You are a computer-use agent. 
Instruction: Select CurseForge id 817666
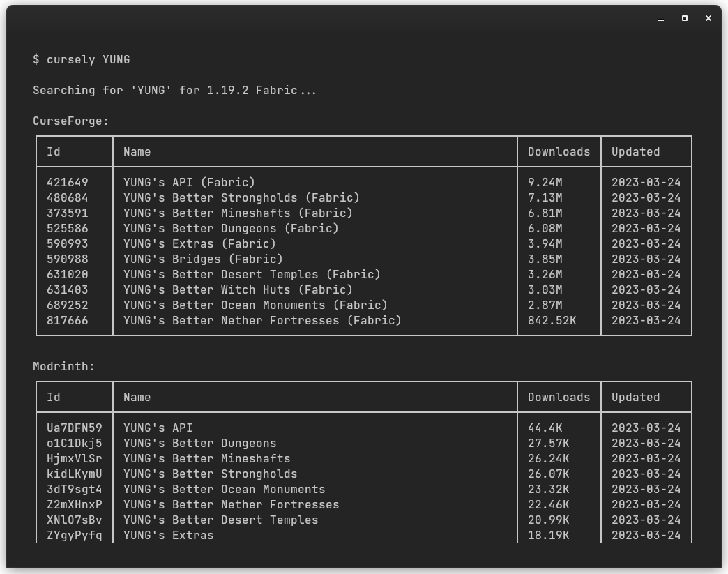[x=68, y=320]
